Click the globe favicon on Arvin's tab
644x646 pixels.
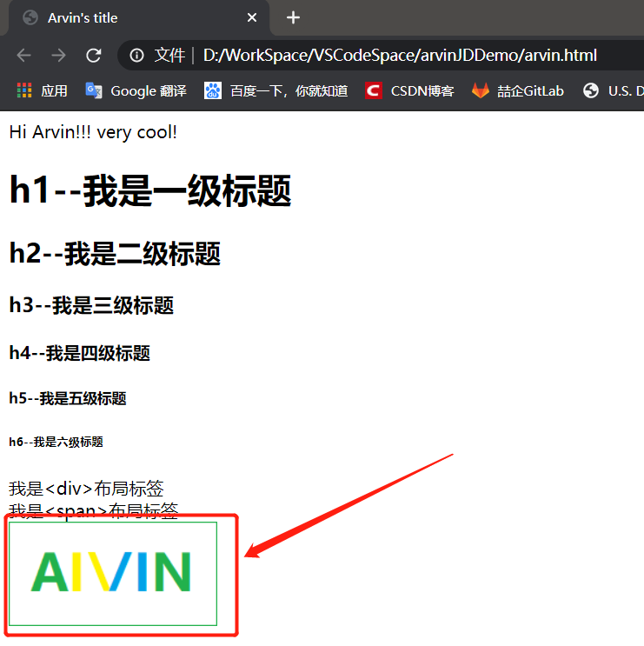click(30, 17)
